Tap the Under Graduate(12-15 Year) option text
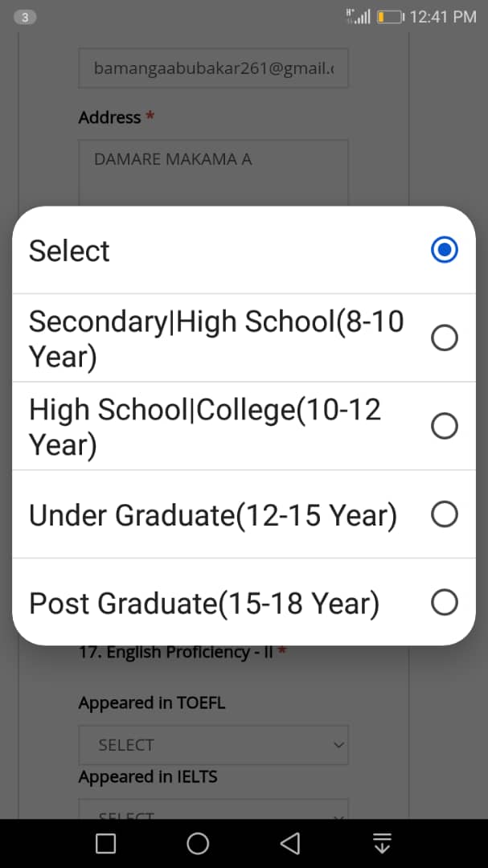Screen dimensions: 488x868 click(x=213, y=515)
